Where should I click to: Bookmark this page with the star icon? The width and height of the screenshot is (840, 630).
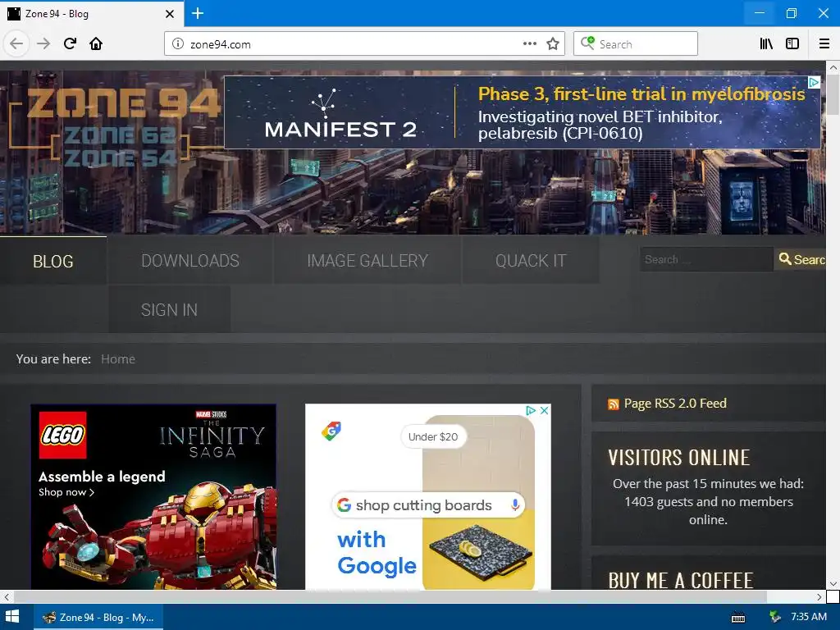[553, 44]
